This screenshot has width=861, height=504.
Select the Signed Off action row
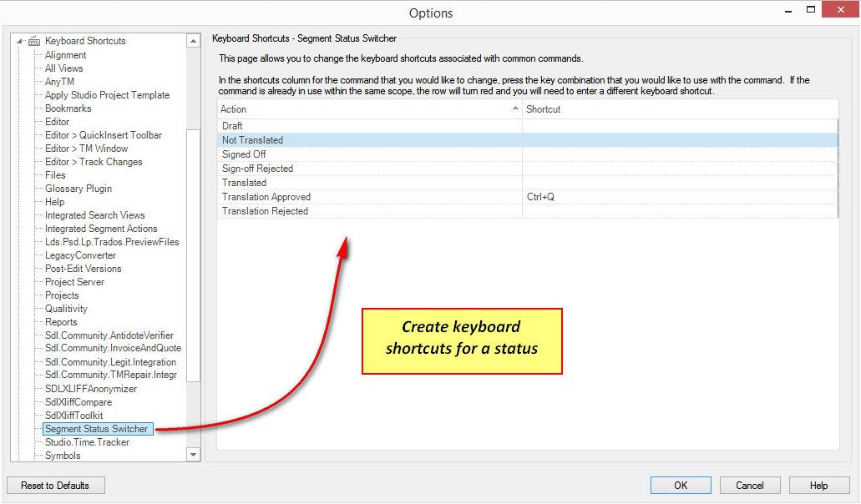(527, 154)
